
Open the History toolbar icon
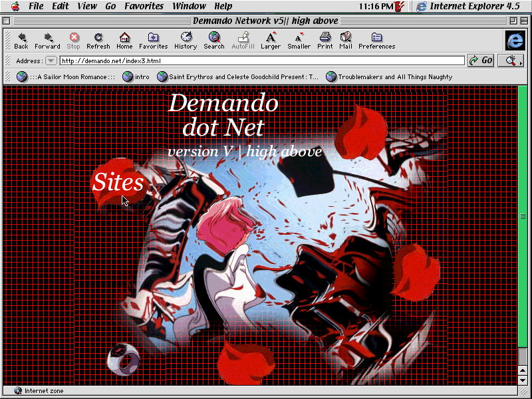click(186, 39)
